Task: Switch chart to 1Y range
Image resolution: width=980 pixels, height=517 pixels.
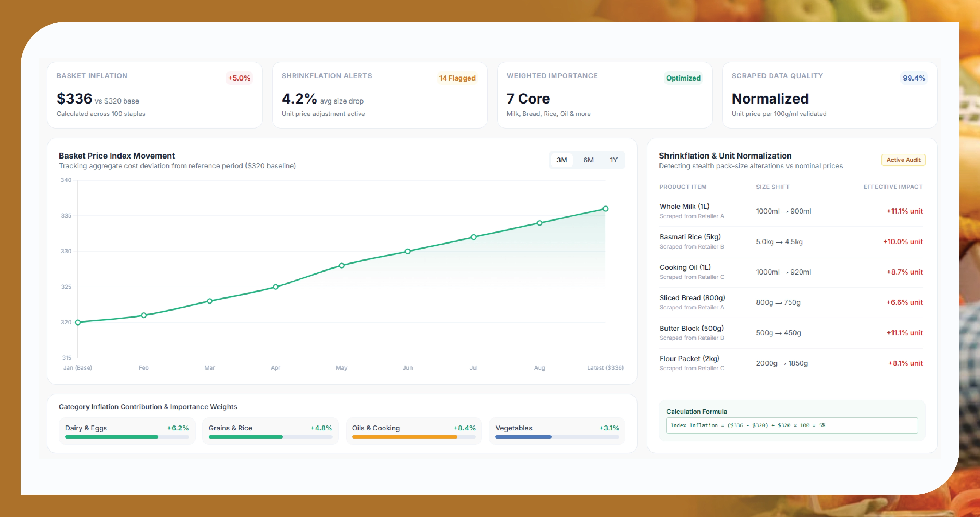Action: [x=613, y=160]
